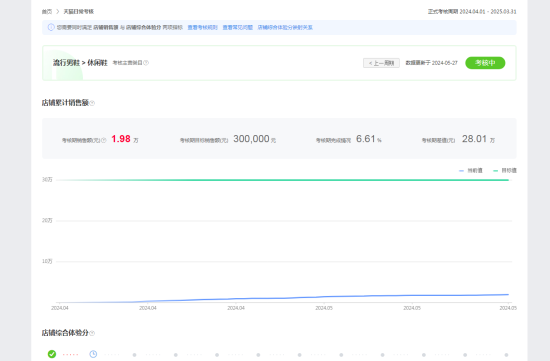This screenshot has height=361, width=550.
Task: Click the breadcrumb chevron separator icon
Action: coord(58,12)
